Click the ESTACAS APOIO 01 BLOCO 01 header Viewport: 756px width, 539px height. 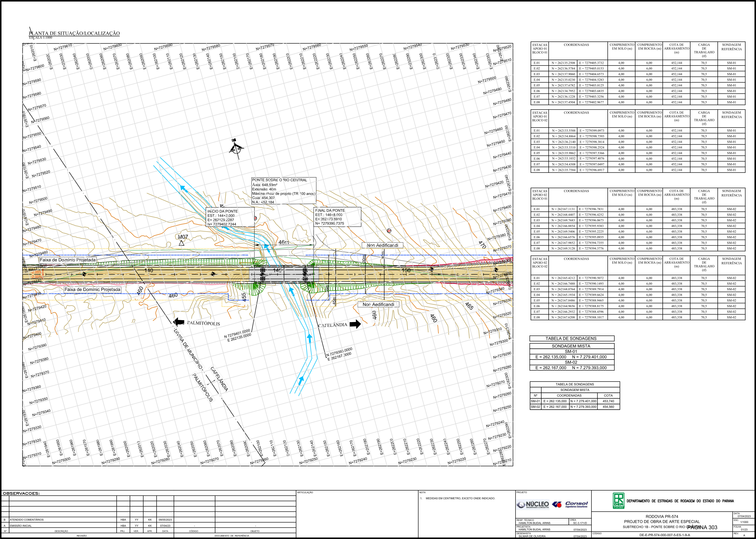click(x=540, y=49)
